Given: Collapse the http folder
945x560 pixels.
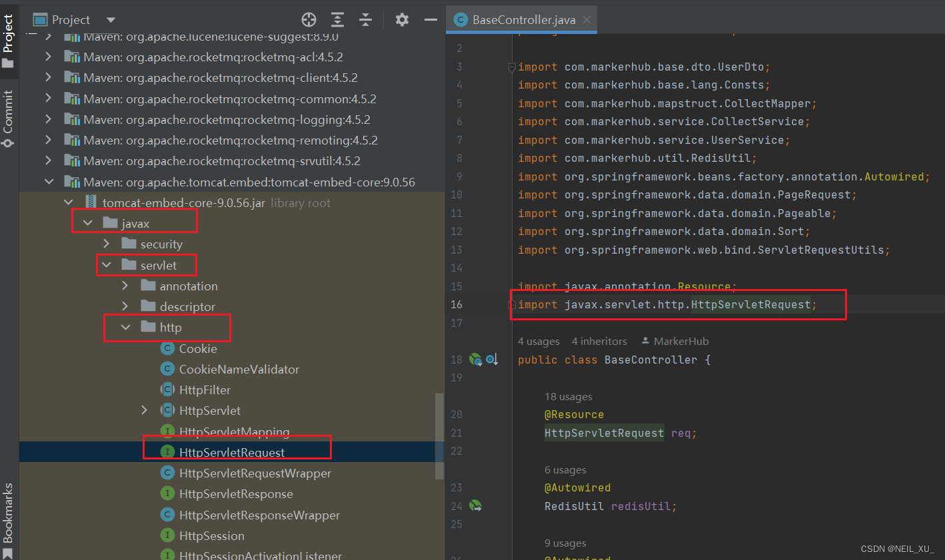Looking at the screenshot, I should coord(125,327).
